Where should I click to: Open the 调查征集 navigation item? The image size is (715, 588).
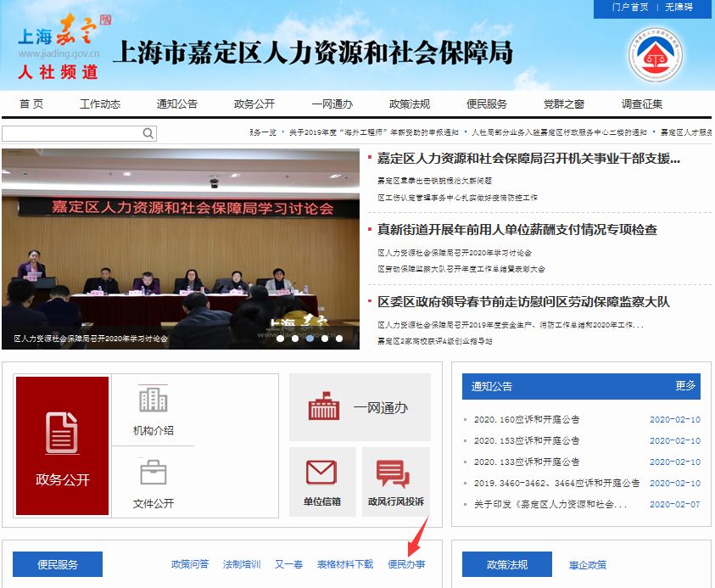[x=641, y=104]
